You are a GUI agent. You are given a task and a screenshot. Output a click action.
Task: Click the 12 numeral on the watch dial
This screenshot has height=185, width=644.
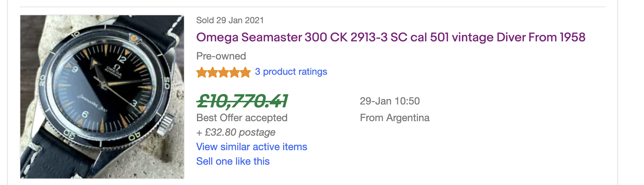tap(123, 59)
